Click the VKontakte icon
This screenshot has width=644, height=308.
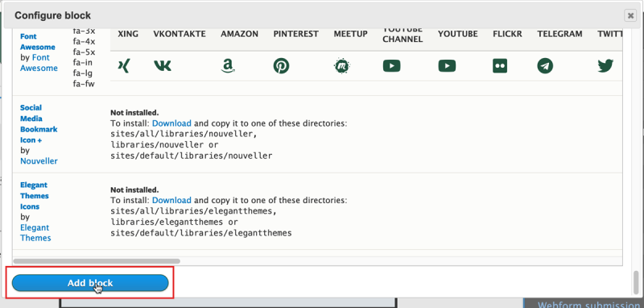coord(163,66)
